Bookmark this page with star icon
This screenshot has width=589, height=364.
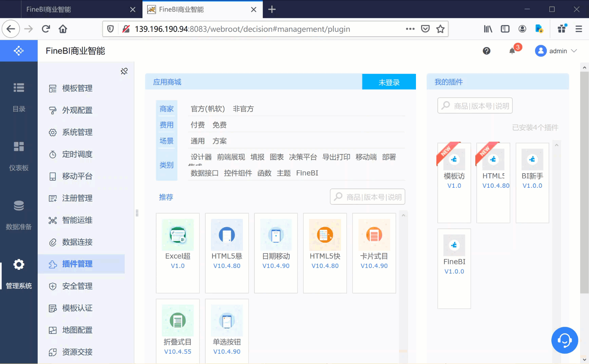coord(440,29)
